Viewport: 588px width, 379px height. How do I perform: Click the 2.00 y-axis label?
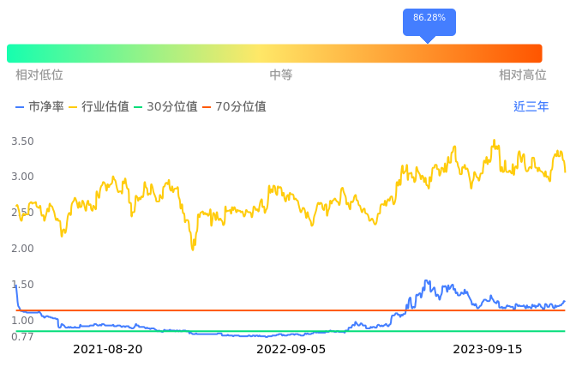click(x=22, y=249)
